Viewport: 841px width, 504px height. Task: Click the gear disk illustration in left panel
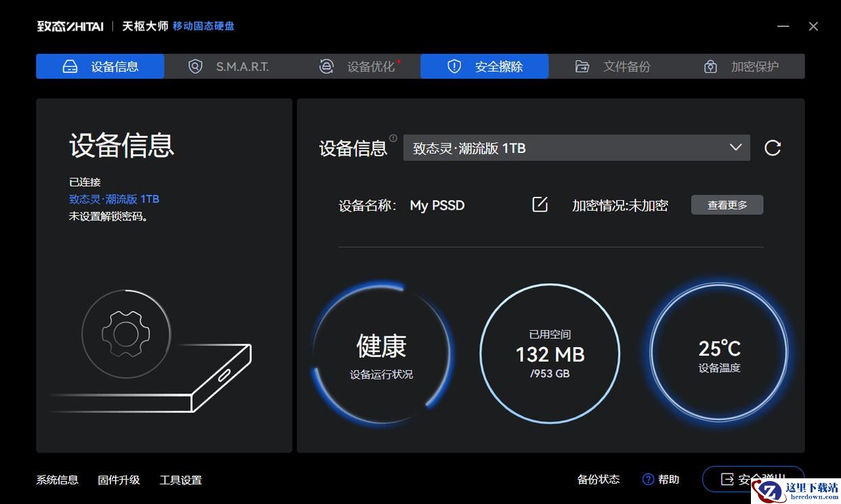click(x=126, y=334)
